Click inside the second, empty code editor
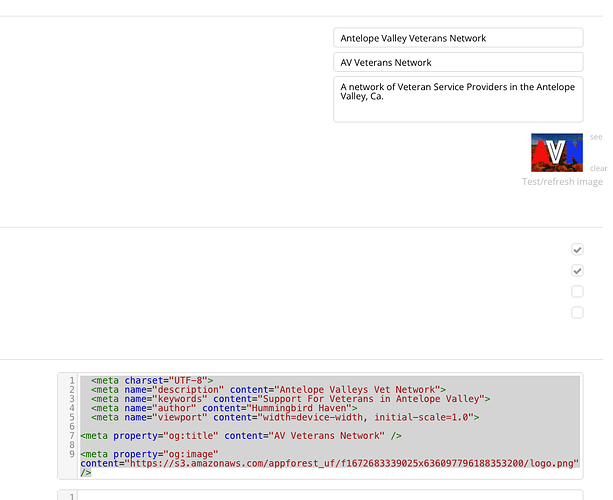 pyautogui.click(x=330, y=495)
